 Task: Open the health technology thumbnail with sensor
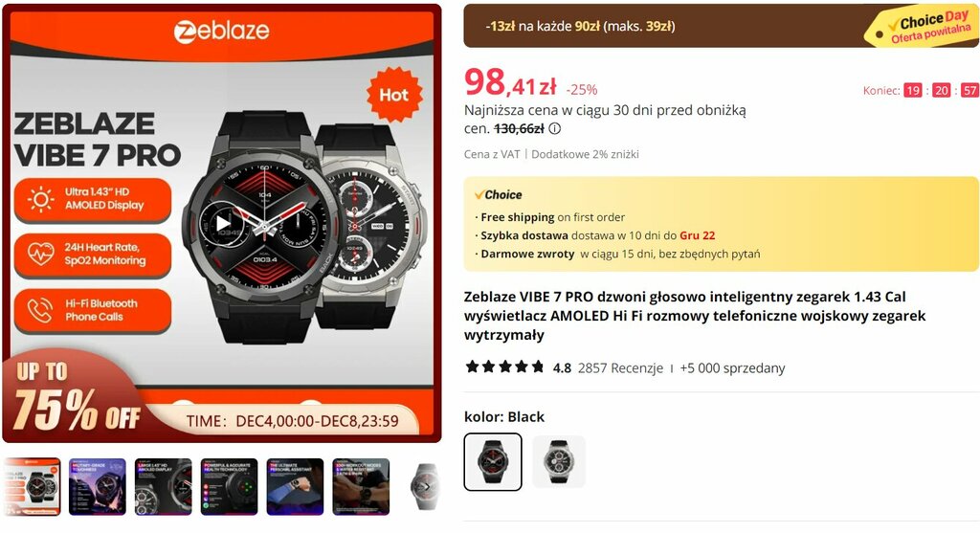[230, 487]
